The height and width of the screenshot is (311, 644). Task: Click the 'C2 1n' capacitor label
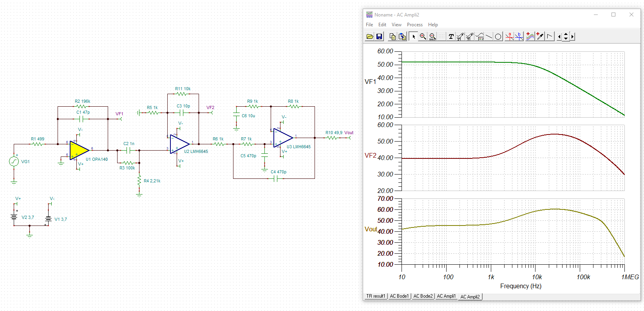coord(129,144)
